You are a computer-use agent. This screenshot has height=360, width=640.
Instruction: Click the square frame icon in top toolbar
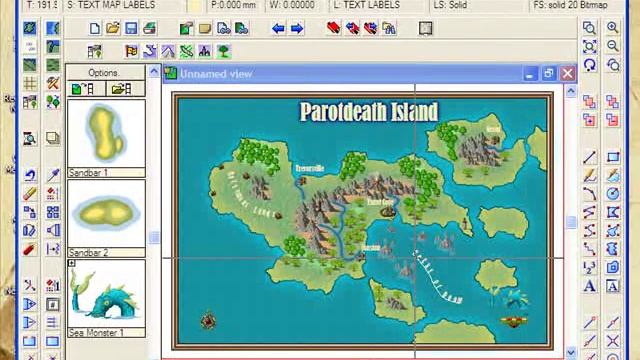tap(425, 28)
